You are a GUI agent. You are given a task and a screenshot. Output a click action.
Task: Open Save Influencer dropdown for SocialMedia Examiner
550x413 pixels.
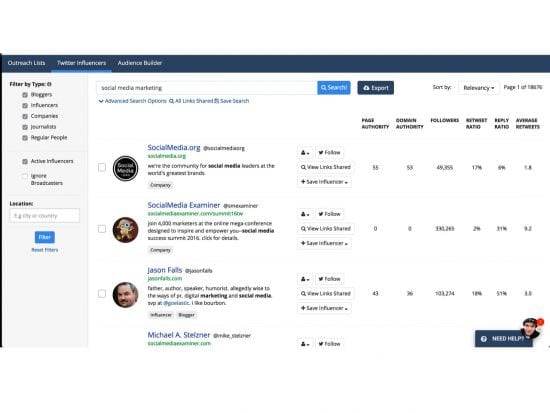pos(324,244)
